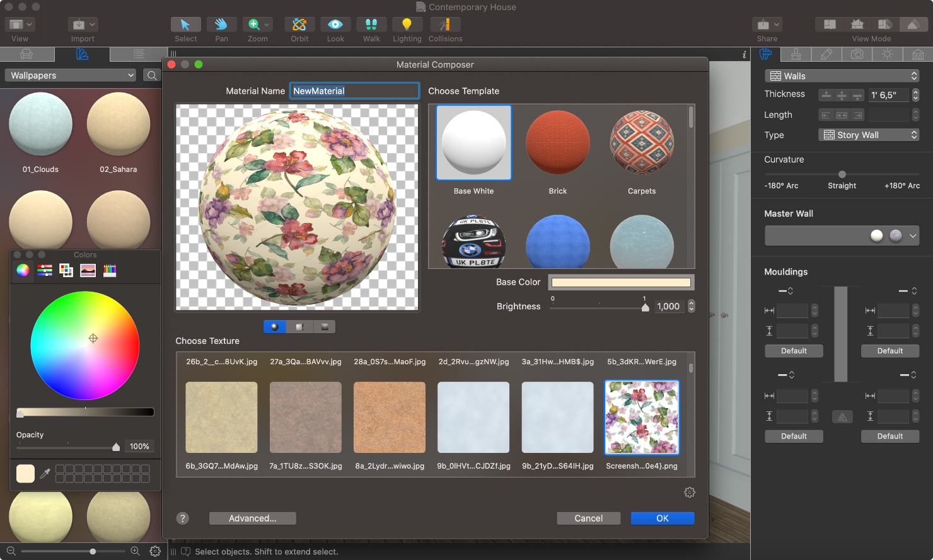Open the camera inspector tab icon
The width and height of the screenshot is (933, 560).
[857, 55]
